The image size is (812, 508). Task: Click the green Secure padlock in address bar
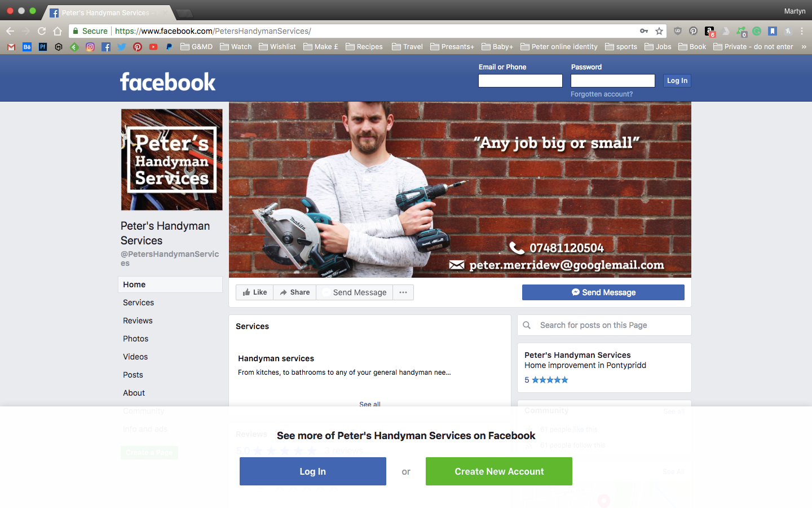pos(76,31)
